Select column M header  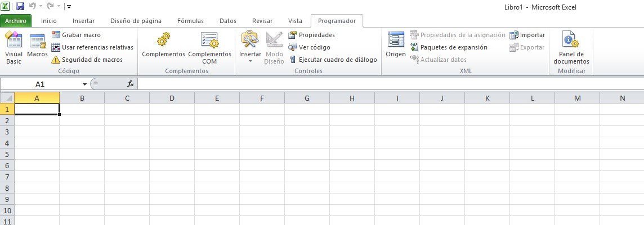(577, 98)
